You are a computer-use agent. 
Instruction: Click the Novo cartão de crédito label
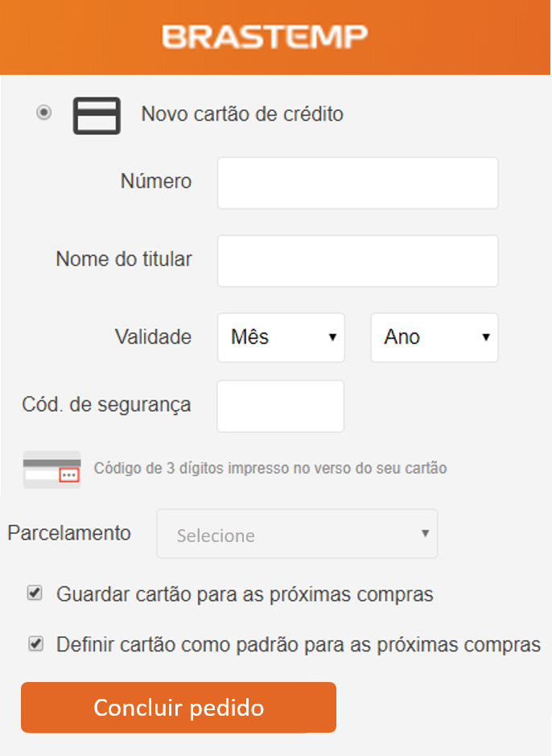242,114
